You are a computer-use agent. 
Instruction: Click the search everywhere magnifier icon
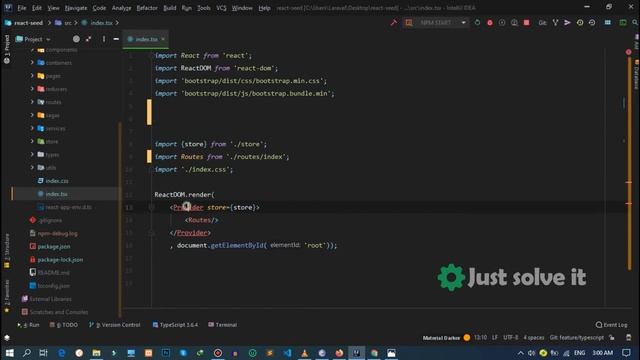click(636, 23)
